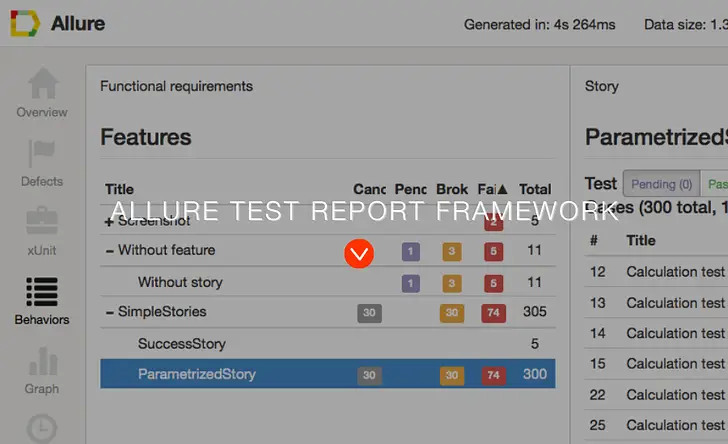The width and height of the screenshot is (728, 444).
Task: Toggle the Pending (0) test filter
Action: point(662,184)
